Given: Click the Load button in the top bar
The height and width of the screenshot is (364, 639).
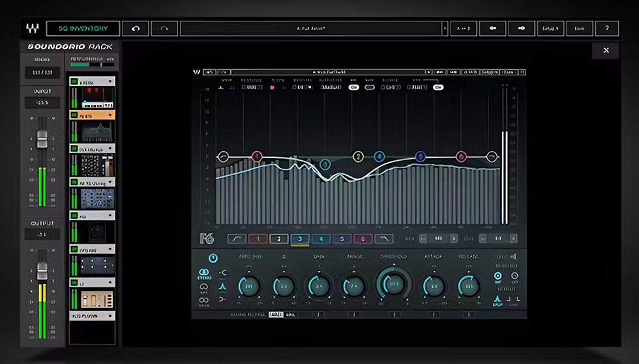Looking at the screenshot, I should point(579,29).
